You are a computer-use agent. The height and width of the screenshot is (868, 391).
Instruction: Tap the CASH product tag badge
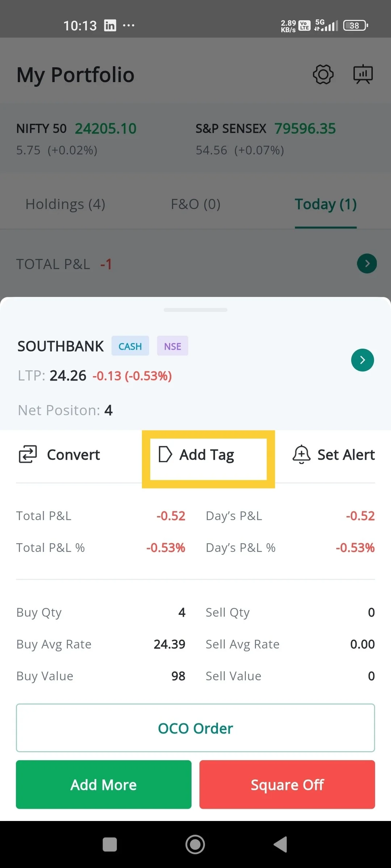tap(130, 346)
